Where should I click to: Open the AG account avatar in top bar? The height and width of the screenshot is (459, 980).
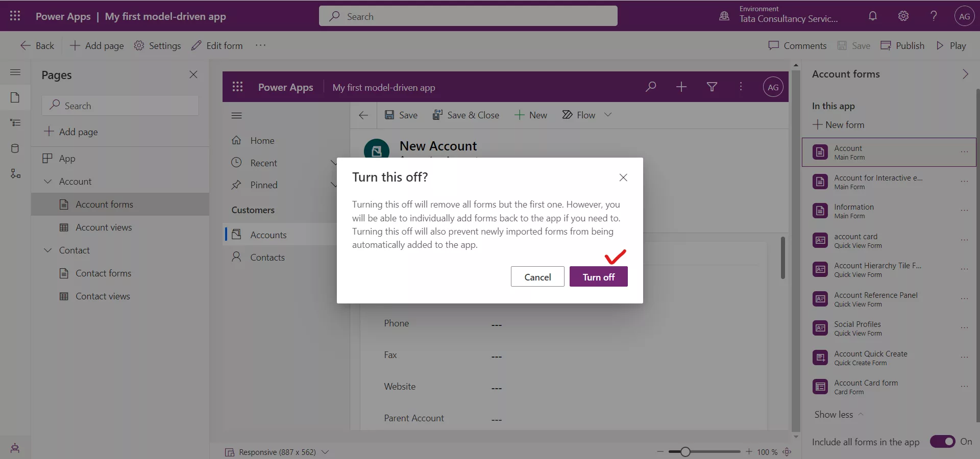coord(964,16)
